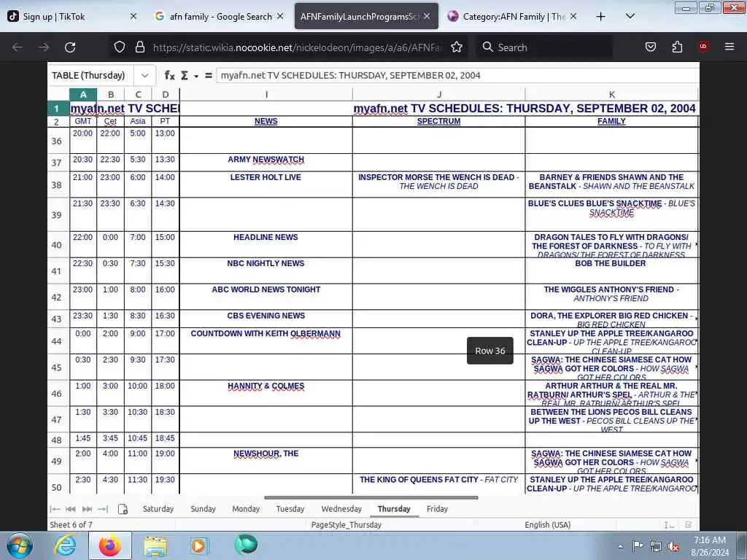Viewport: 747px width, 560px height.
Task: Click the SPECTRUM column heading link
Action: [x=438, y=121]
